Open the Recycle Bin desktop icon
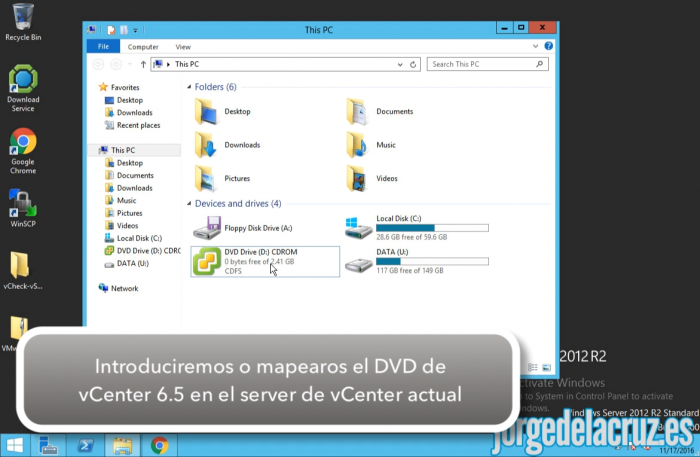700x457 pixels. (23, 22)
